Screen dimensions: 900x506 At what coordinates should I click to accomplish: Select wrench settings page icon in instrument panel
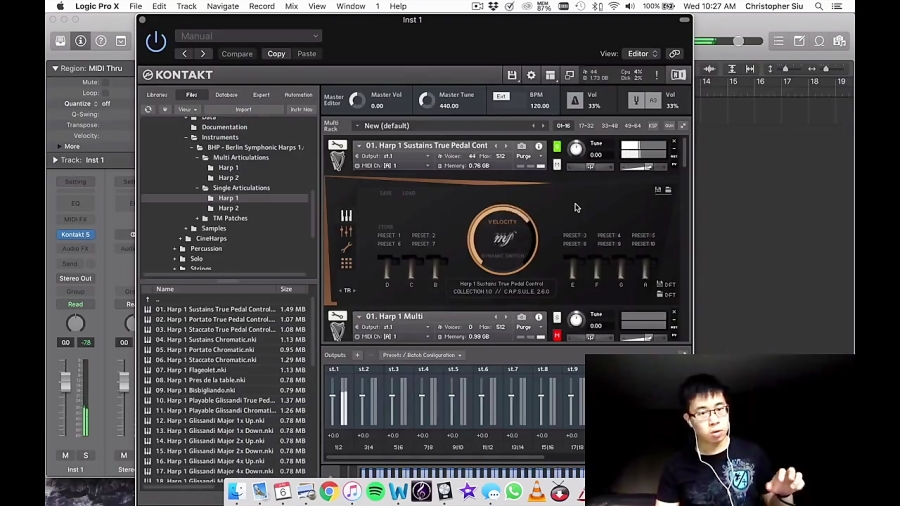(346, 247)
